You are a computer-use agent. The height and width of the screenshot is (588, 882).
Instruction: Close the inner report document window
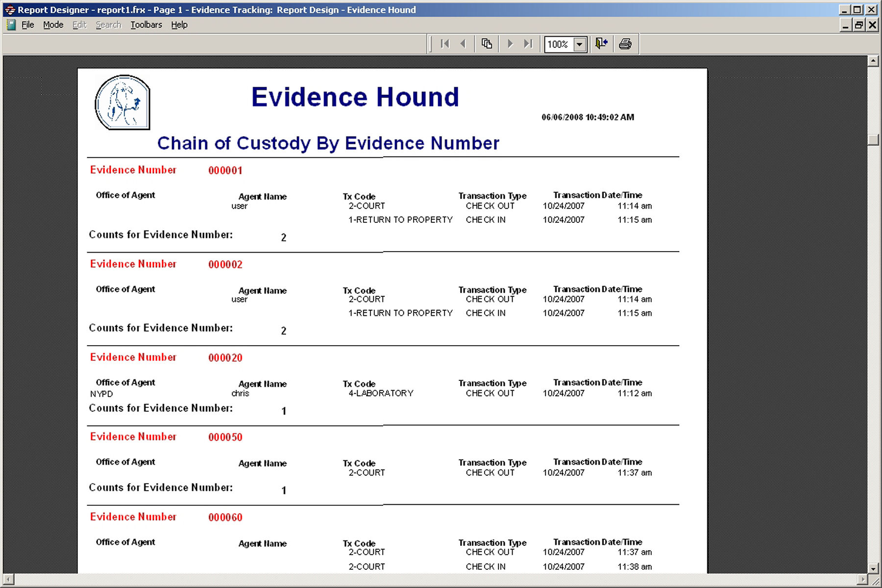click(872, 25)
